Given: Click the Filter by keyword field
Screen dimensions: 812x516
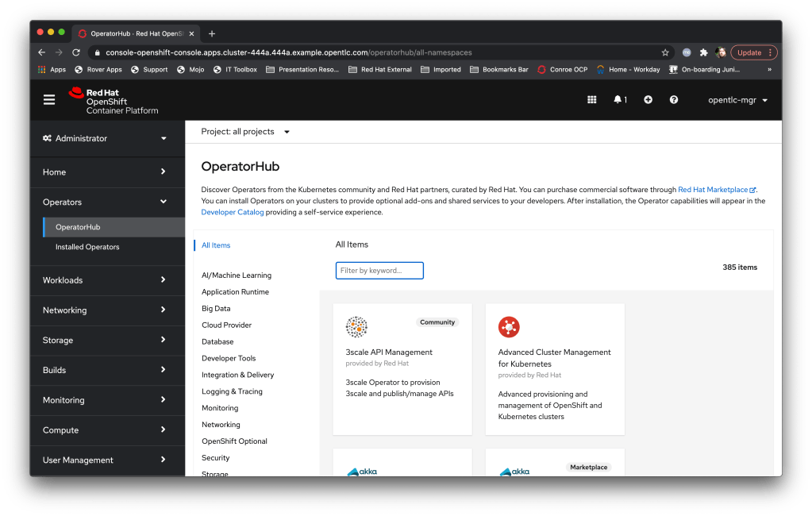Looking at the screenshot, I should tap(379, 271).
